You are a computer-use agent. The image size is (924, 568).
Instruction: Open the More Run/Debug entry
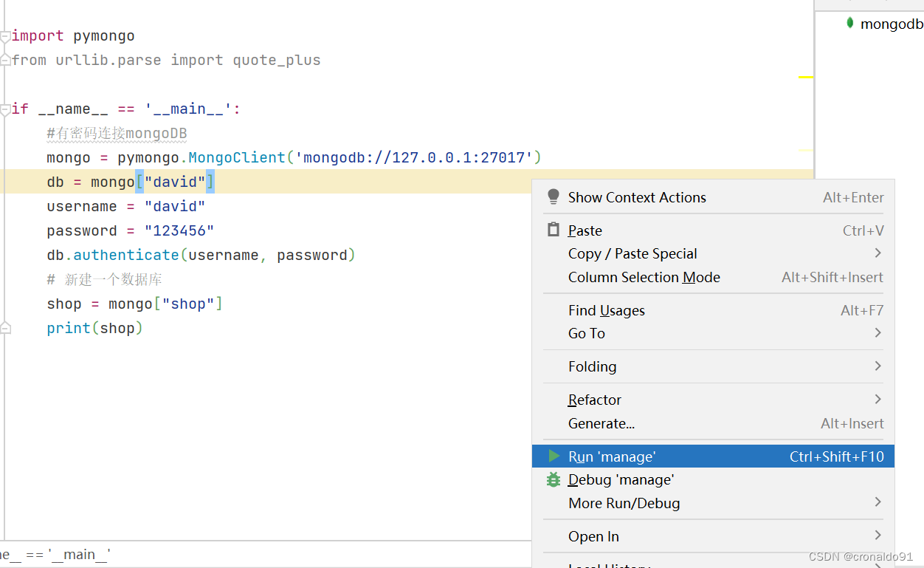713,503
